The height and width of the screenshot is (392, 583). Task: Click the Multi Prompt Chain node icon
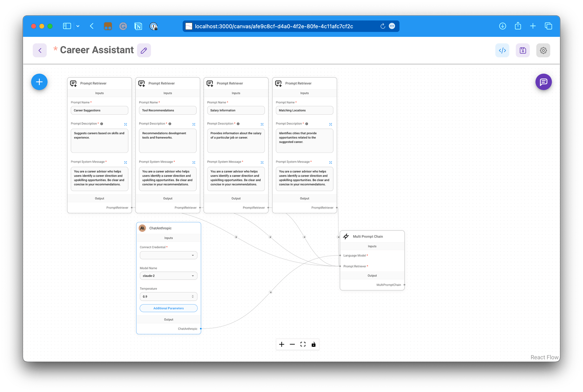[x=345, y=236]
